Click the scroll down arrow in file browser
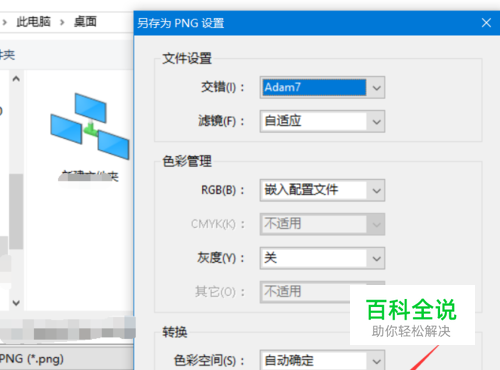 click(x=16, y=303)
